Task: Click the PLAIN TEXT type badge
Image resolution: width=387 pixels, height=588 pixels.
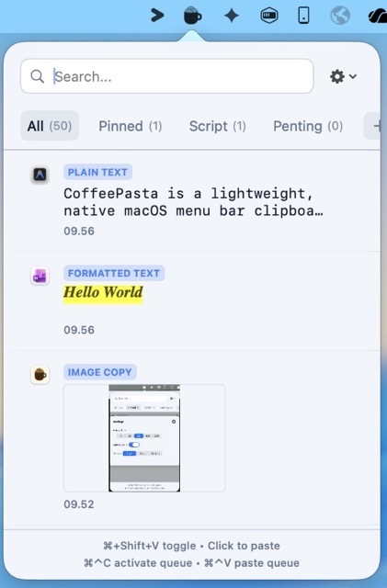Action: 97,172
